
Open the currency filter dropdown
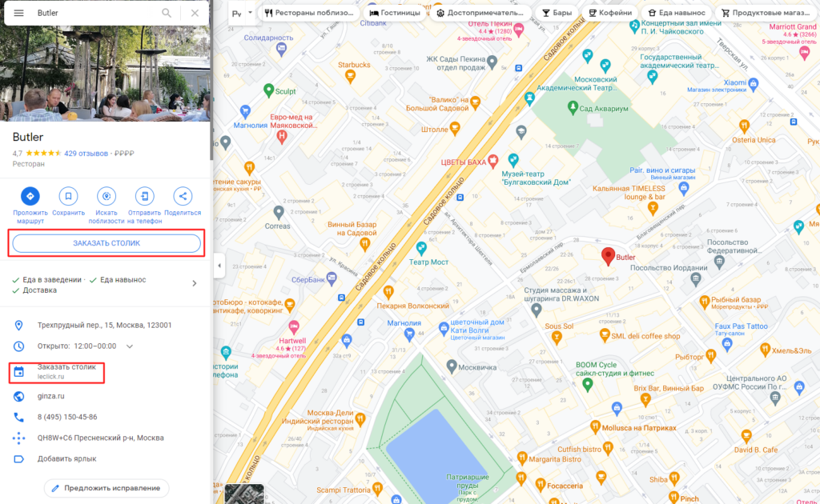click(x=242, y=13)
